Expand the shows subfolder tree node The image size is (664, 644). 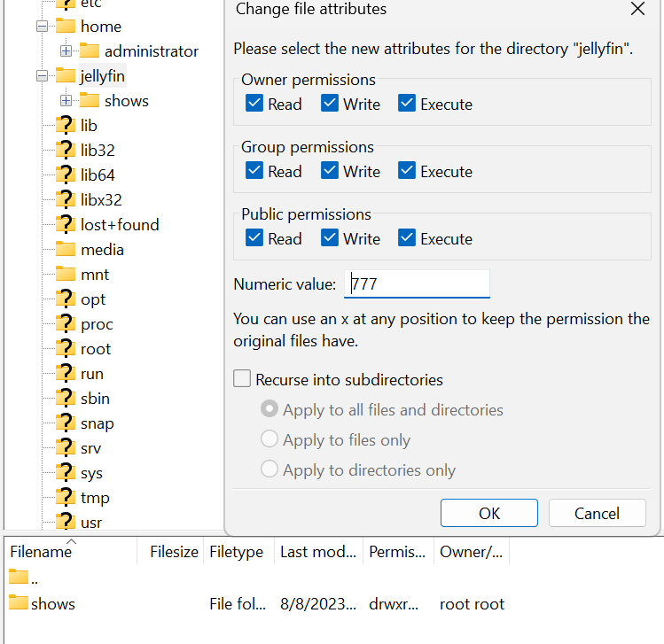[66, 101]
